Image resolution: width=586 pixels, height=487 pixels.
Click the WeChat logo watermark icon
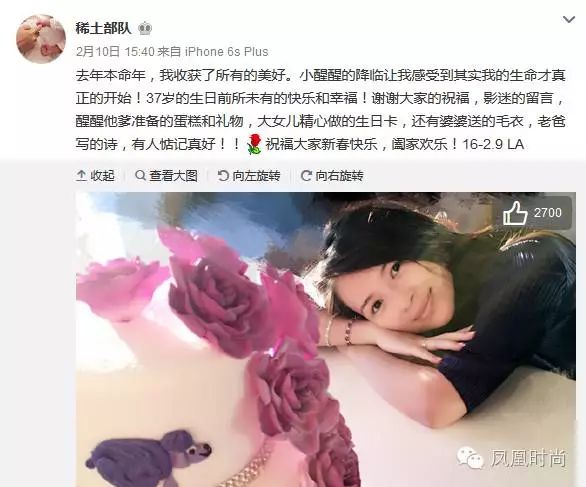coord(470,458)
